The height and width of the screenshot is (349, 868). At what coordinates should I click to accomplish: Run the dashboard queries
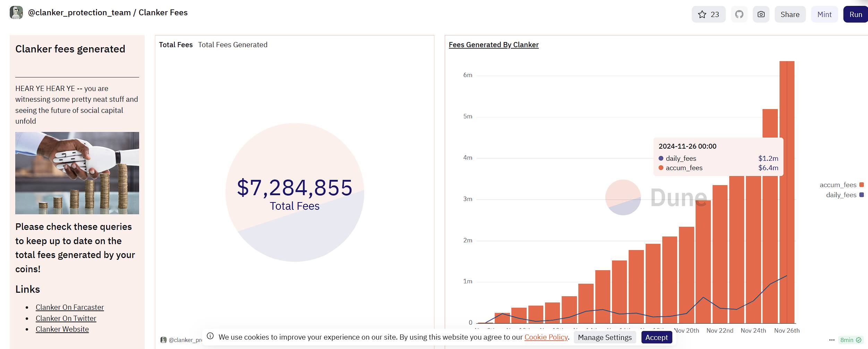click(856, 14)
